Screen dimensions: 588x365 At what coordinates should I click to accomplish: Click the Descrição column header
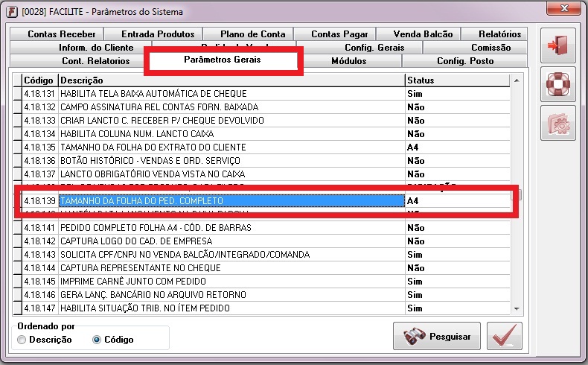(x=231, y=80)
